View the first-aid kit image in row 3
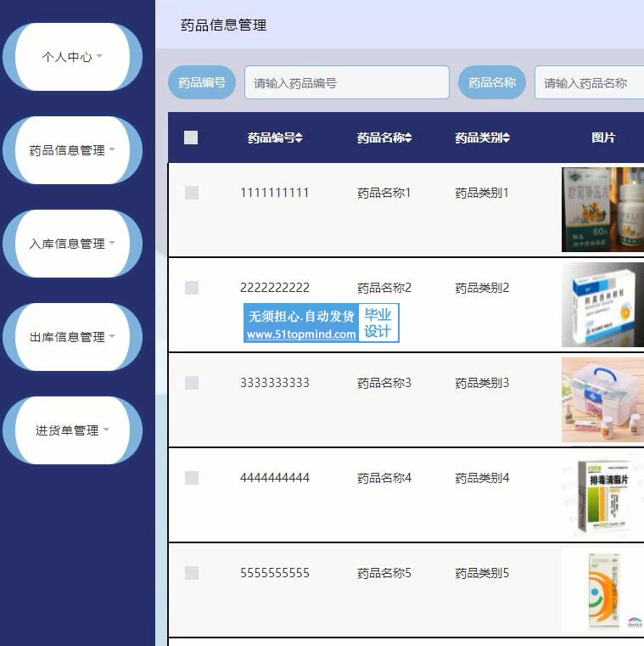The image size is (644, 646). 602,400
